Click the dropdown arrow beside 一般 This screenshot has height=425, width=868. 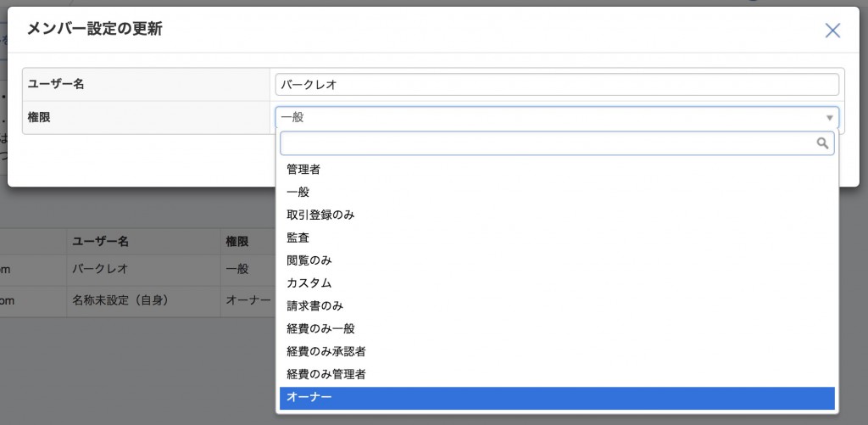pyautogui.click(x=829, y=117)
